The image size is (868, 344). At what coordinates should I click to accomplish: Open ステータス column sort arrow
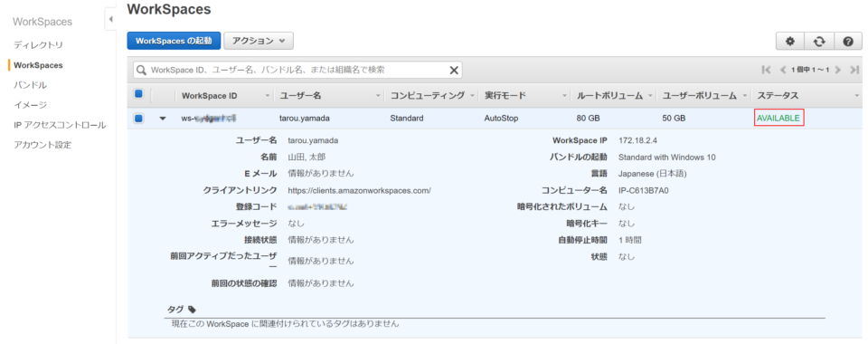coord(857,96)
